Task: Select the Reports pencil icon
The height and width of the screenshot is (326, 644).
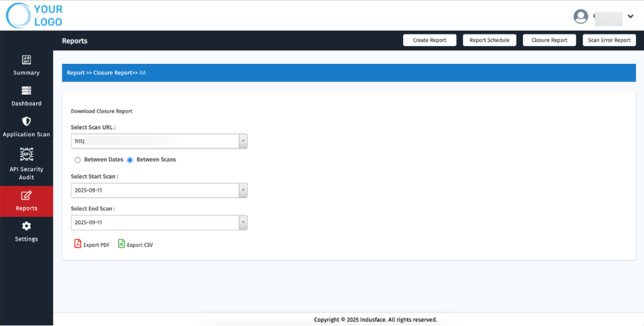Action: click(26, 195)
